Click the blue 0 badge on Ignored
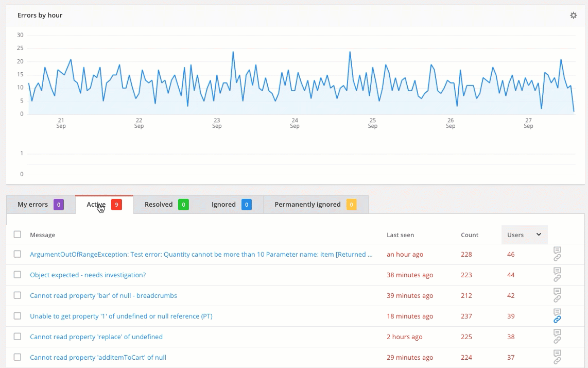Image resolution: width=588 pixels, height=368 pixels. tap(247, 205)
